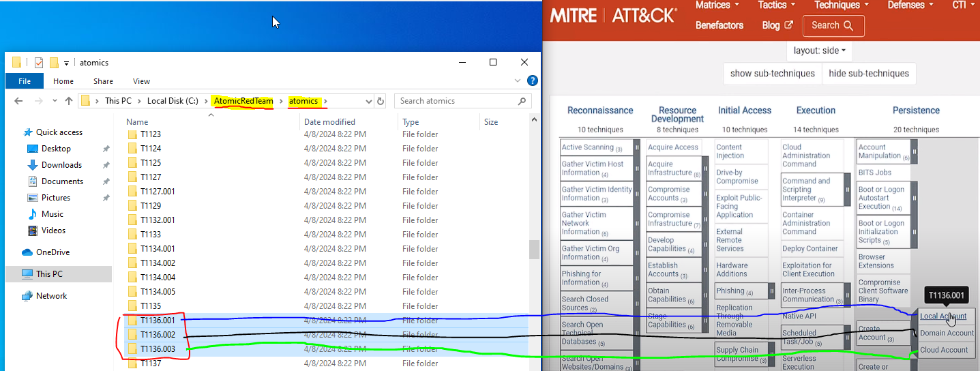This screenshot has width=980, height=371.
Task: Click the Videos icon in navigation pane
Action: [32, 231]
